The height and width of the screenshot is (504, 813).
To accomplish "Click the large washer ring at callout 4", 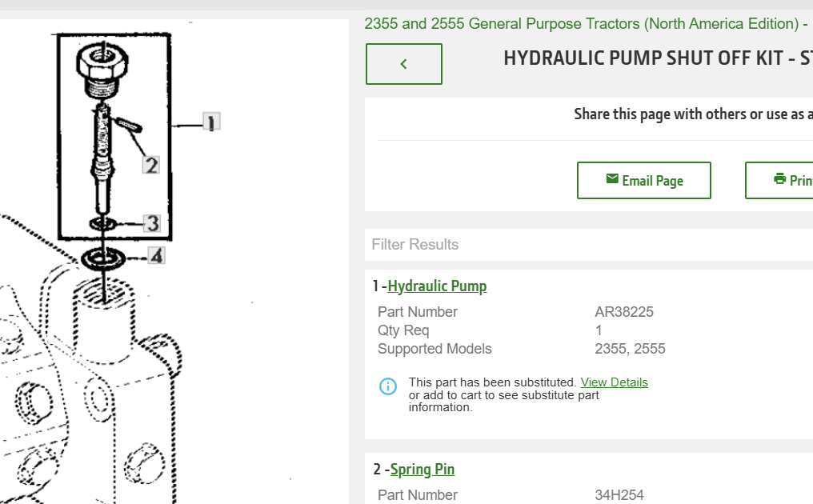I will point(102,258).
